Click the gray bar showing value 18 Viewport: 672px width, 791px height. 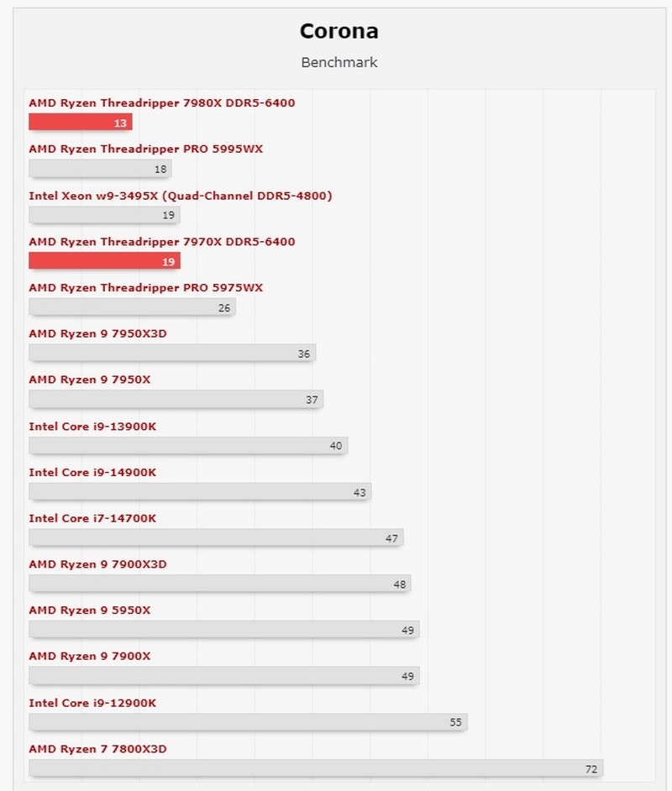(99, 169)
